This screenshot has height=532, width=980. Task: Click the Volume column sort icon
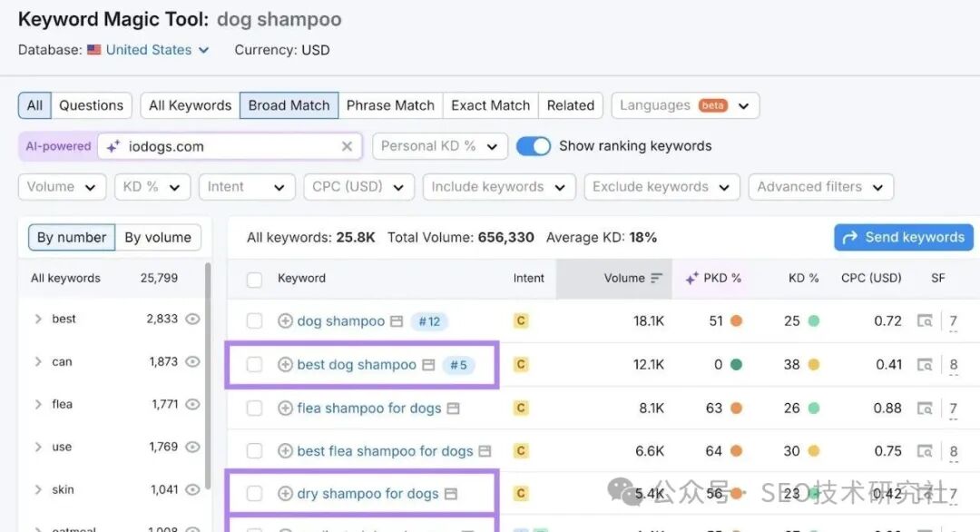tap(657, 279)
